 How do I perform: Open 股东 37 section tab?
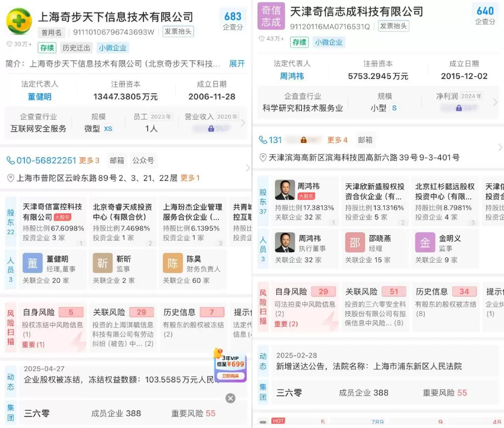point(263,201)
